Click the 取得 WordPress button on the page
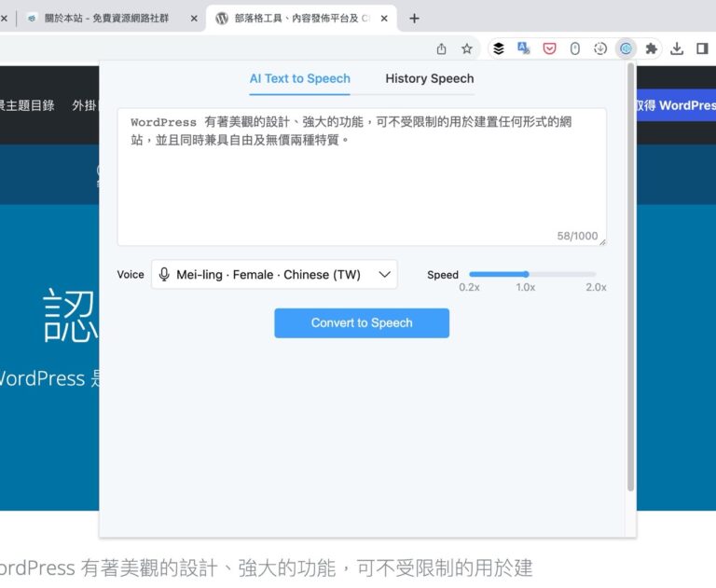716x588 pixels. pos(676,105)
